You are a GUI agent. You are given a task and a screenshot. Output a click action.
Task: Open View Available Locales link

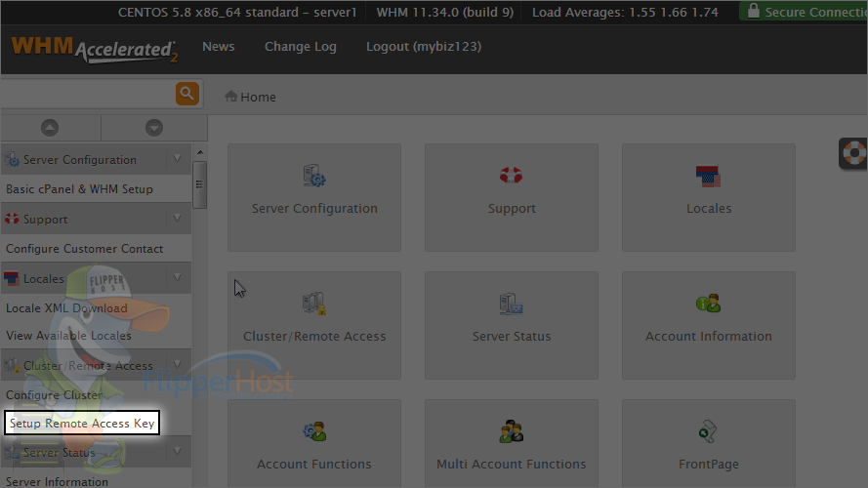[x=68, y=336]
